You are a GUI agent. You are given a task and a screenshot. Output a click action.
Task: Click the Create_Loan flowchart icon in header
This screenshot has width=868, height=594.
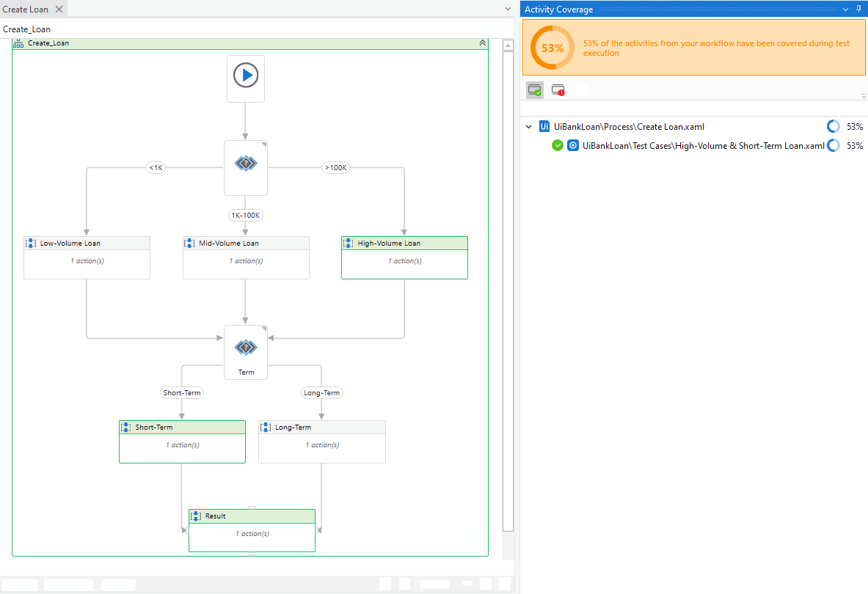click(19, 43)
